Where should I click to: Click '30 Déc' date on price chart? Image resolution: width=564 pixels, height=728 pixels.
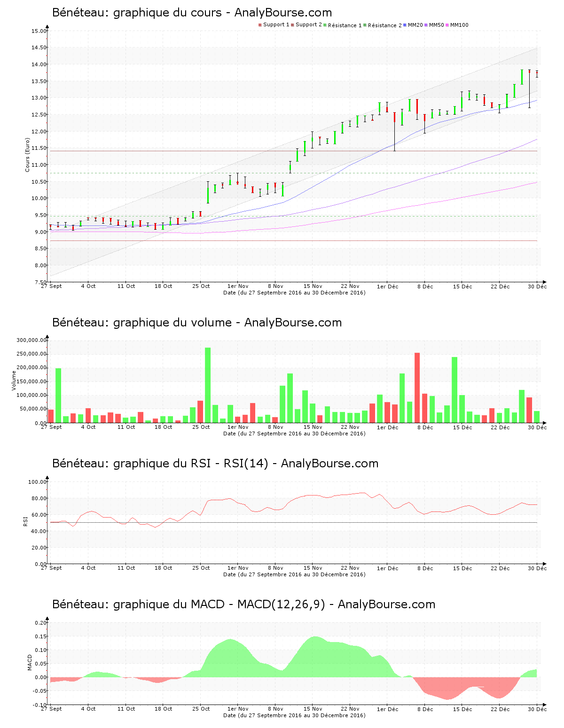[537, 286]
